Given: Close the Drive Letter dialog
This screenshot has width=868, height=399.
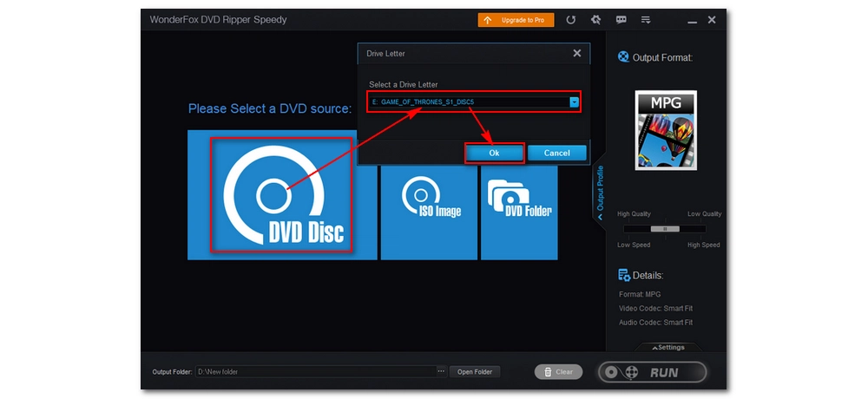Looking at the screenshot, I should click(577, 53).
